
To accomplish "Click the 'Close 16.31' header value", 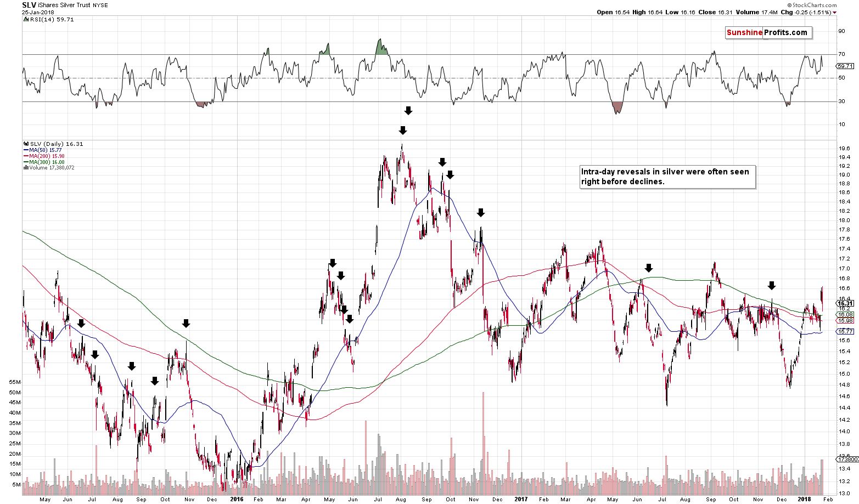I will (715, 13).
